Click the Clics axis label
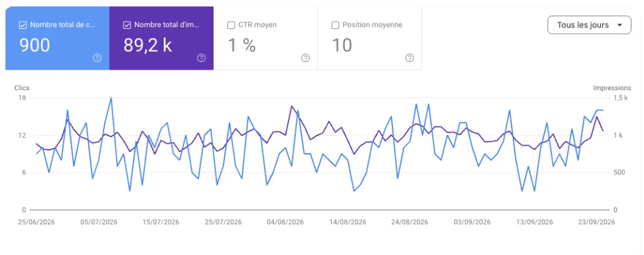Screen dimensions: 644x255 22,88
